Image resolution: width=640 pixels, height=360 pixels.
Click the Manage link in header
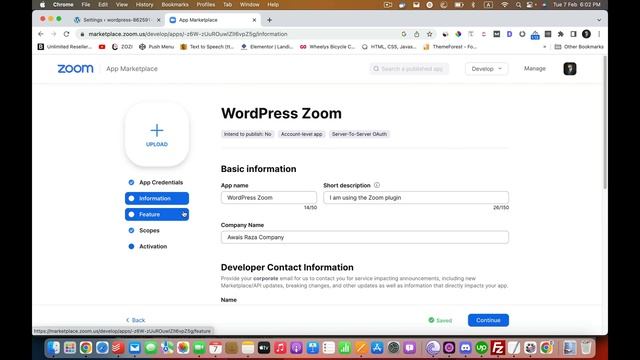tap(535, 69)
